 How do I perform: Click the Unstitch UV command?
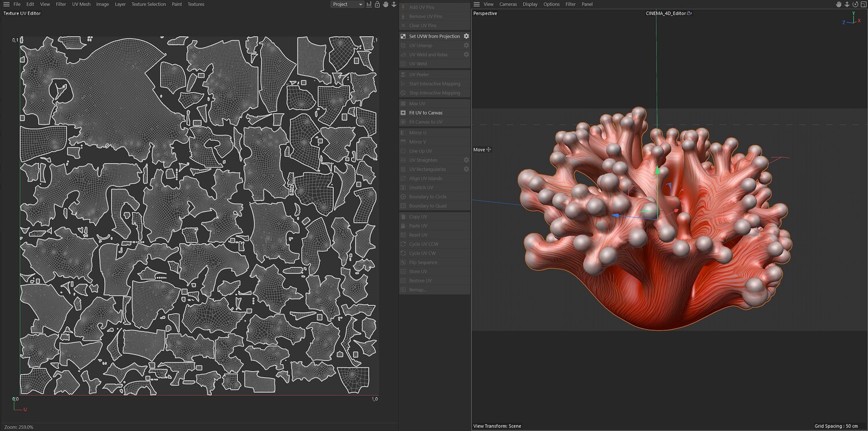435,187
